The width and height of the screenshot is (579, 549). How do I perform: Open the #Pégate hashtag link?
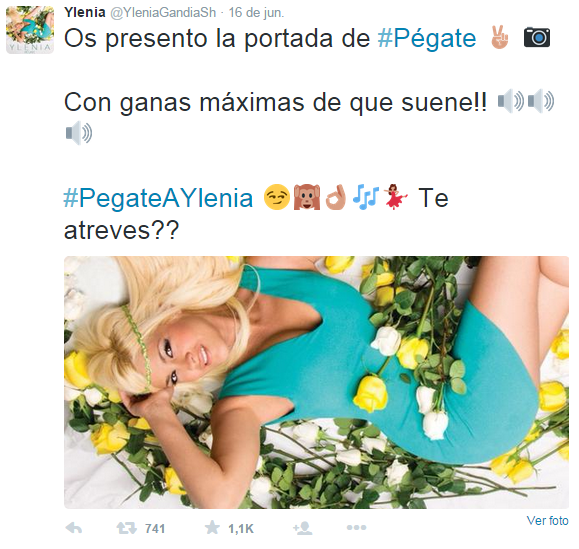pyautogui.click(x=427, y=38)
